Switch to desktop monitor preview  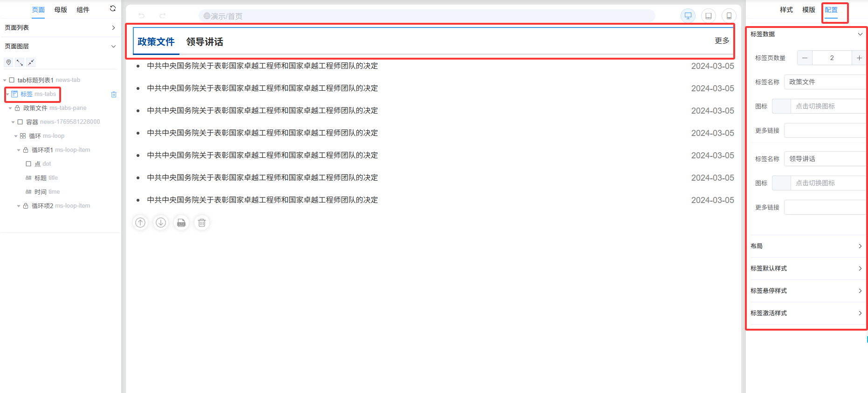click(688, 16)
